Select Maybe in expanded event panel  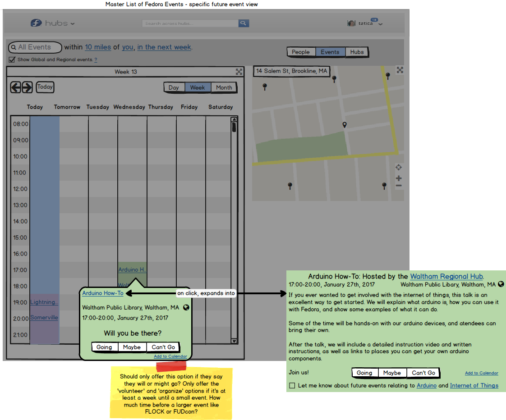[392, 373]
